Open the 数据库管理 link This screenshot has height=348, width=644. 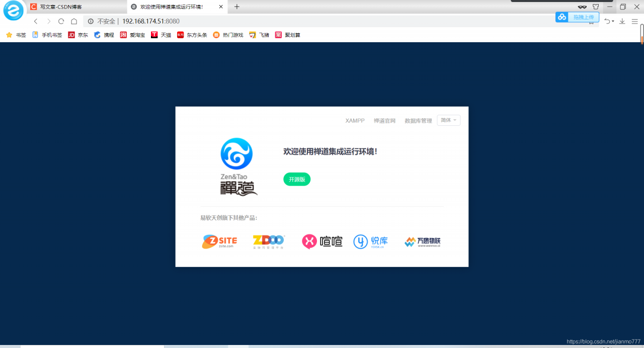pyautogui.click(x=418, y=121)
